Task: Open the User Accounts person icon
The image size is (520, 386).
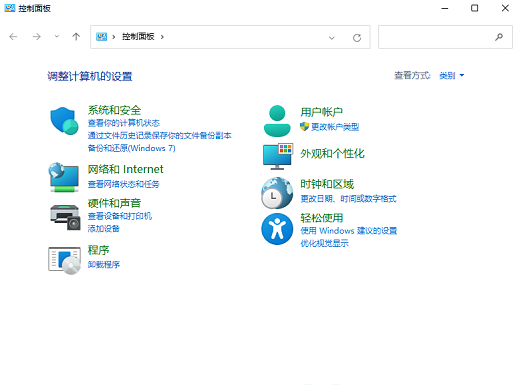Action: (x=277, y=121)
